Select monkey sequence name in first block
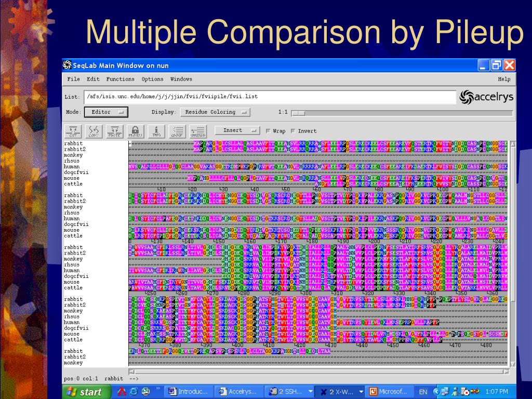532x399 pixels. coord(73,155)
